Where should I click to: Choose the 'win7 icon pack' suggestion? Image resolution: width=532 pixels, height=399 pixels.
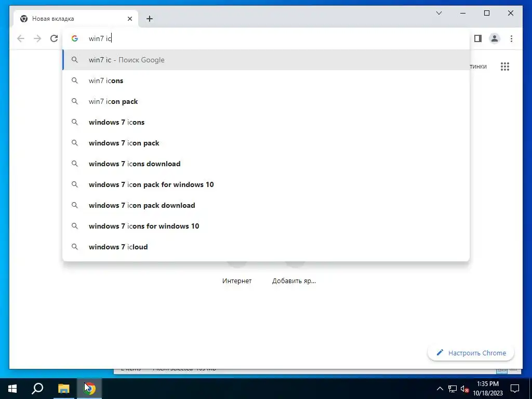266,101
